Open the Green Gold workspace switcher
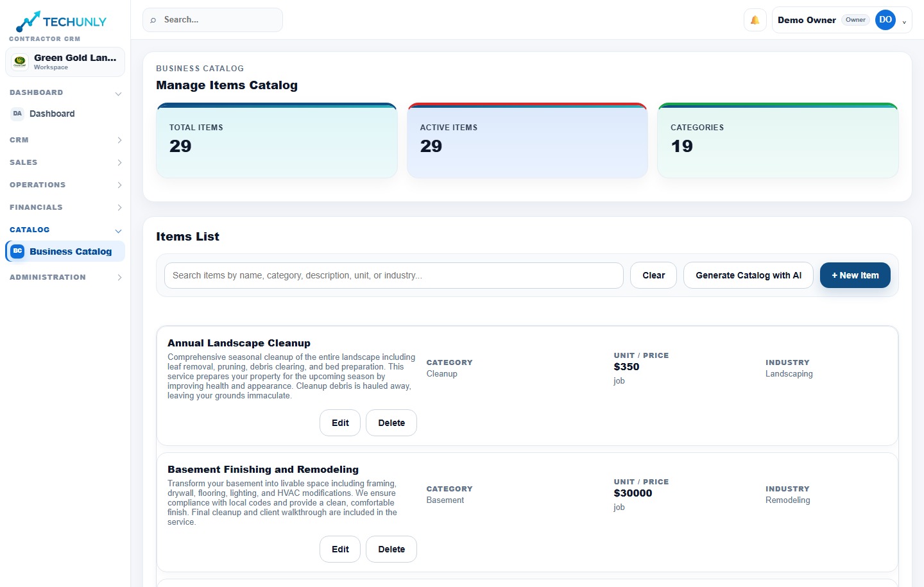This screenshot has height=587, width=924. (65, 62)
